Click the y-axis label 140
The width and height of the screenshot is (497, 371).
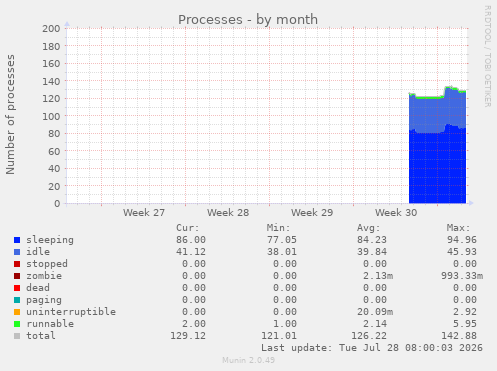(51, 81)
